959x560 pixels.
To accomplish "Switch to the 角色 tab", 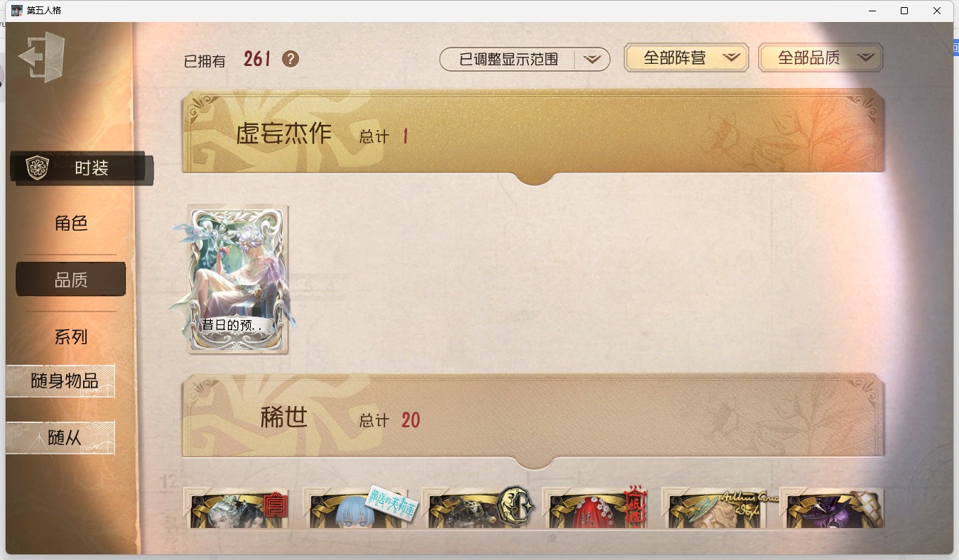I will 71,224.
